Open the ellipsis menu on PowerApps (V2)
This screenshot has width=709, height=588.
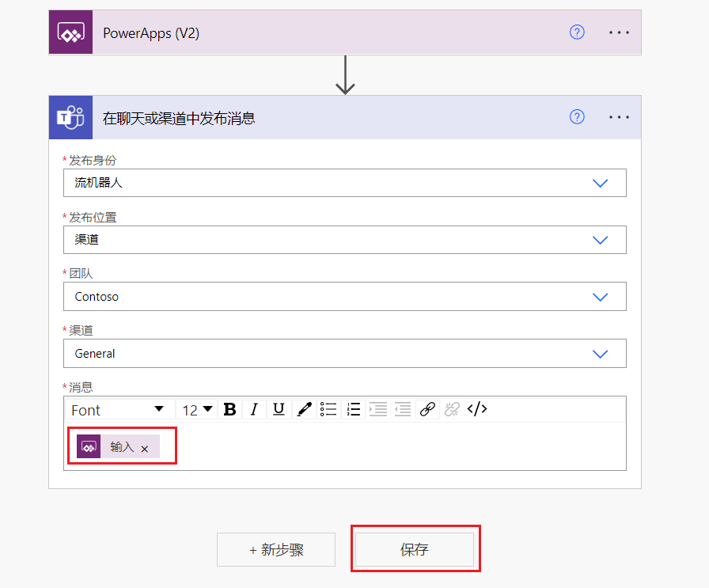pyautogui.click(x=618, y=32)
